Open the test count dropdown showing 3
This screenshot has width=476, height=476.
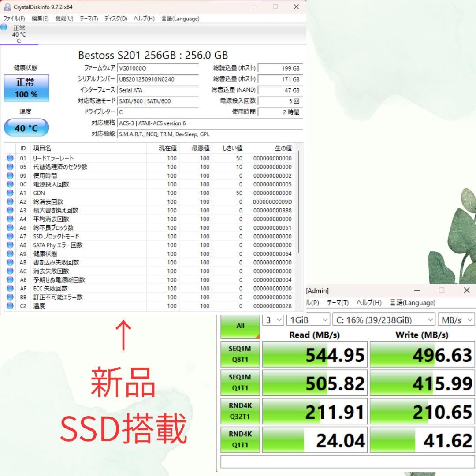[x=273, y=320]
